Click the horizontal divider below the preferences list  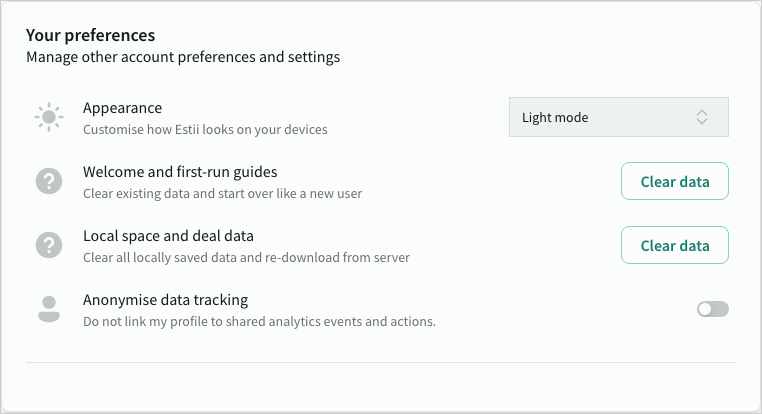click(x=380, y=362)
